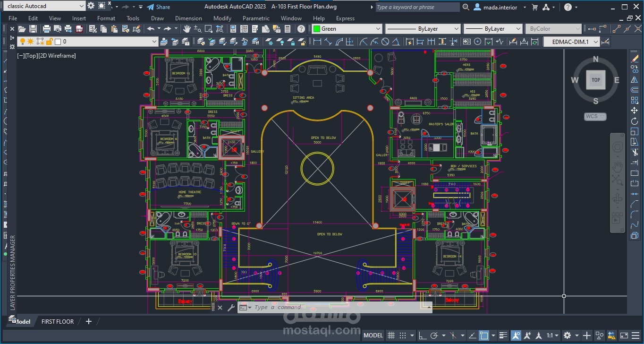This screenshot has width=644, height=344.
Task: Click the Linear Dimension icon
Action: point(317,42)
